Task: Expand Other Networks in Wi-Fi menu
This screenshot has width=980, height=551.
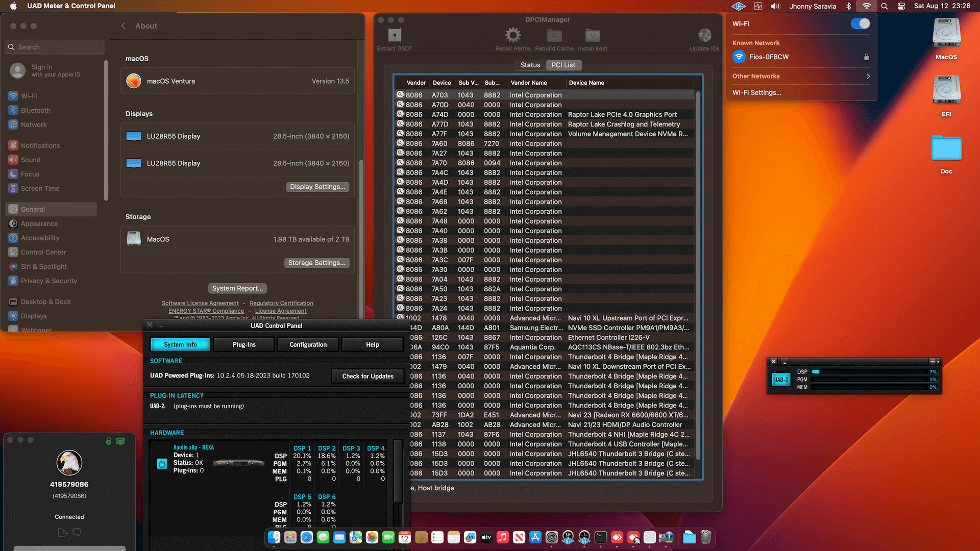Action: (x=801, y=76)
